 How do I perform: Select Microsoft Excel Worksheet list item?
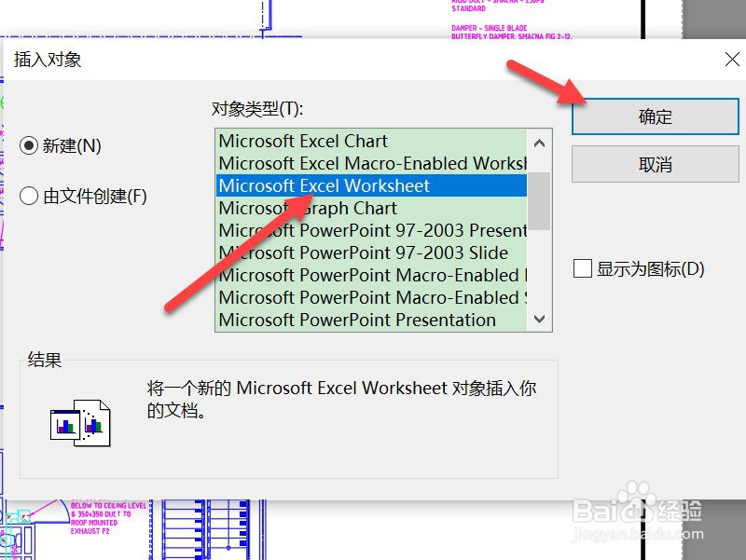click(x=371, y=185)
